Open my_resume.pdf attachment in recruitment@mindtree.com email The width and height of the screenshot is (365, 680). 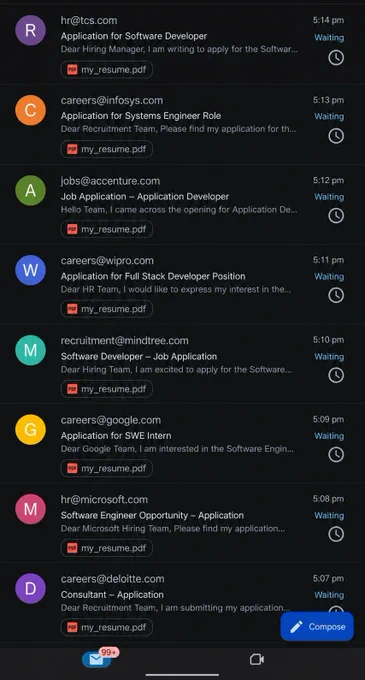pos(107,389)
